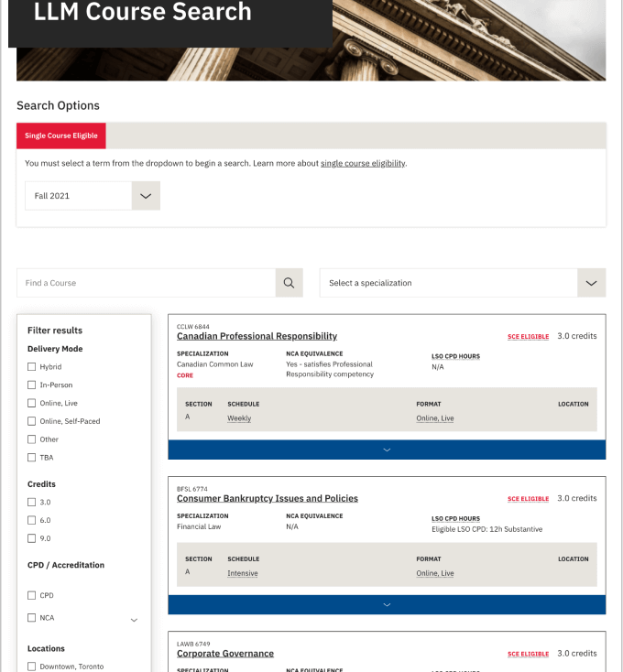Screen dimensions: 623x672
Task: Click SCE ELIGIBLE on Corporate Governance card
Action: tap(529, 654)
